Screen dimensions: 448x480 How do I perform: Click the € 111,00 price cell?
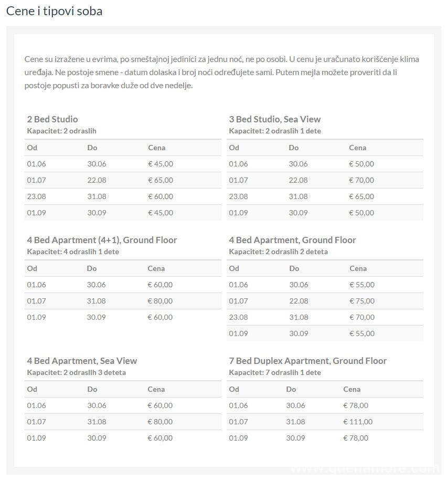[x=358, y=422]
